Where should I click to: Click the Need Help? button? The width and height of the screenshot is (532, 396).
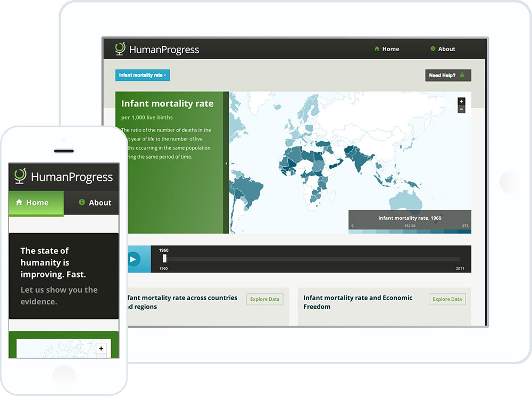point(448,76)
